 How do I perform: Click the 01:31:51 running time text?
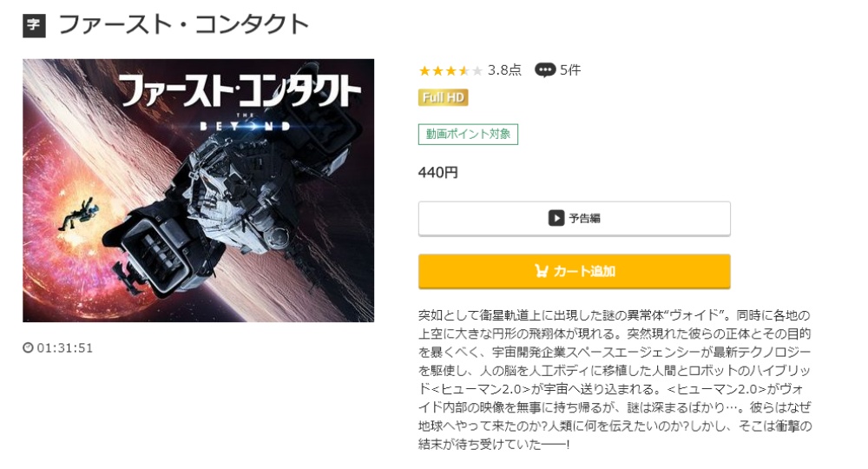[65, 347]
